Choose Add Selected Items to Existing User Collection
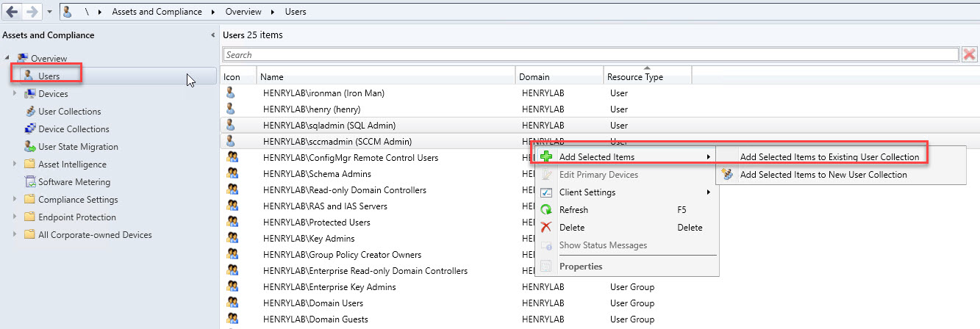The image size is (980, 329). (829, 157)
